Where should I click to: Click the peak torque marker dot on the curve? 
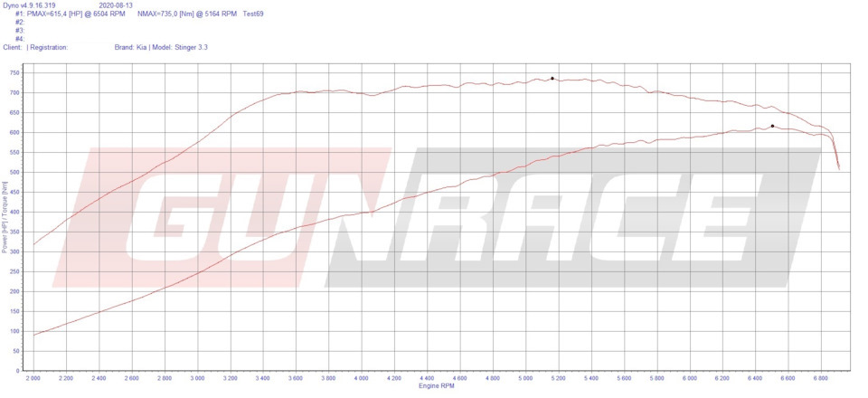(x=552, y=78)
